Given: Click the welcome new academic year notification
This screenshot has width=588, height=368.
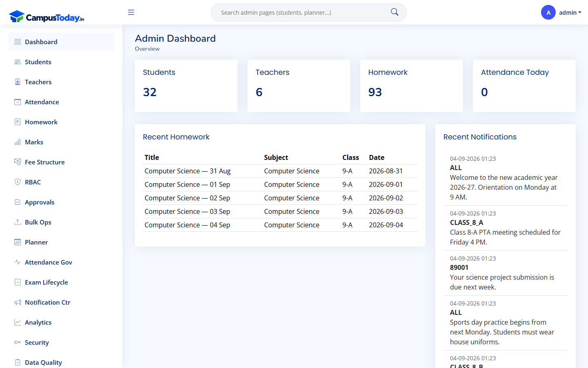Looking at the screenshot, I should pyautogui.click(x=506, y=178).
